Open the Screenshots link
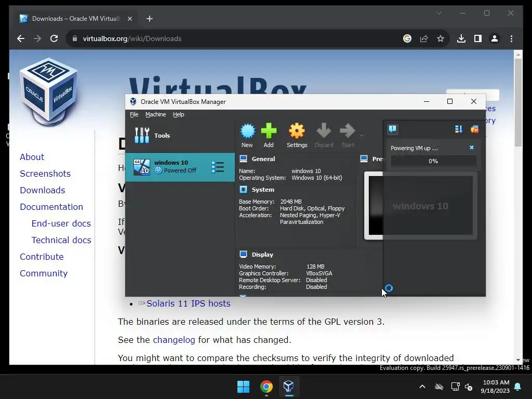 45,174
